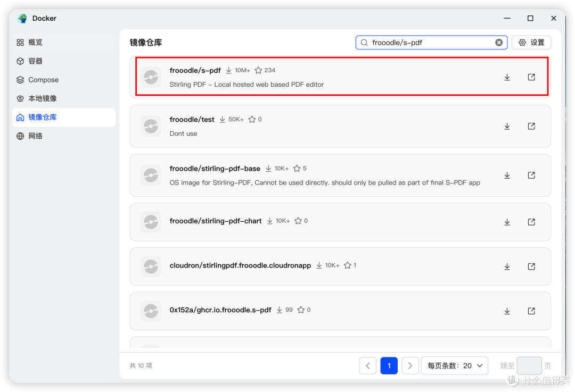Viewport: 575px width, 392px height.
Task: Open the 设置 settings button
Action: tap(531, 43)
